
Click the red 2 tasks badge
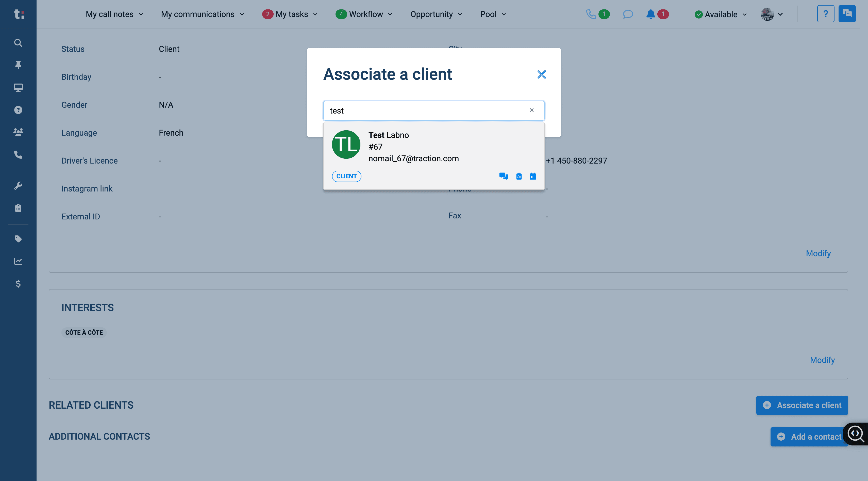pos(268,14)
